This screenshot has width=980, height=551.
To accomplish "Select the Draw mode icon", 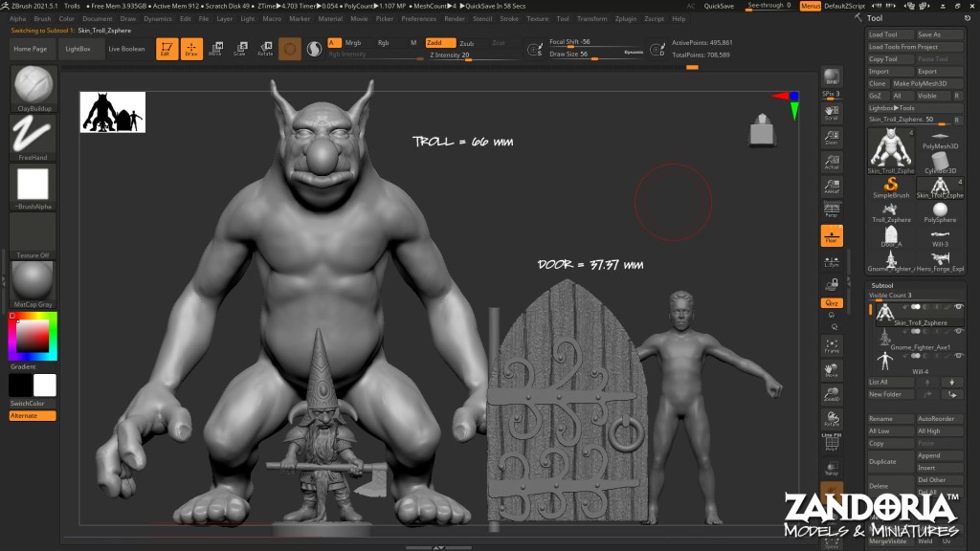I will (x=191, y=49).
